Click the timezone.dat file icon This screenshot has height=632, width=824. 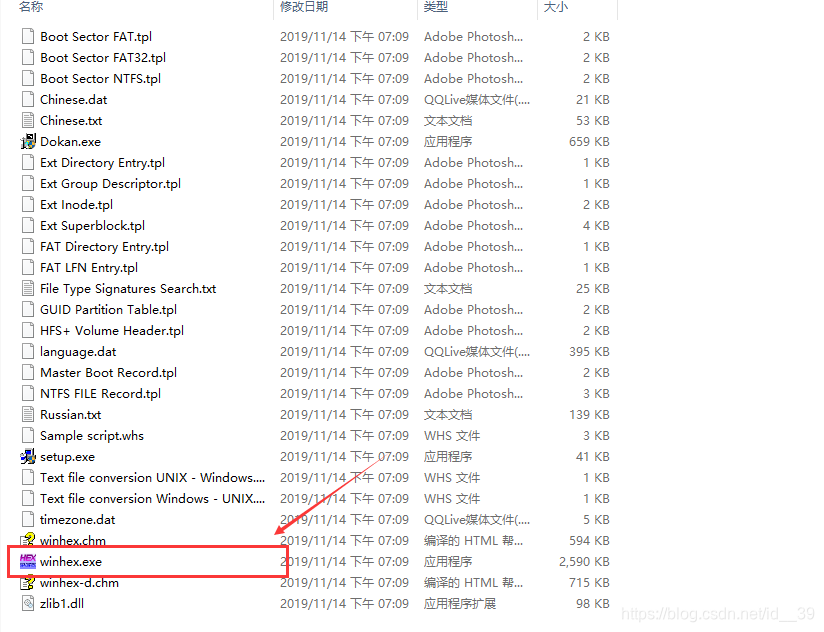(28, 520)
